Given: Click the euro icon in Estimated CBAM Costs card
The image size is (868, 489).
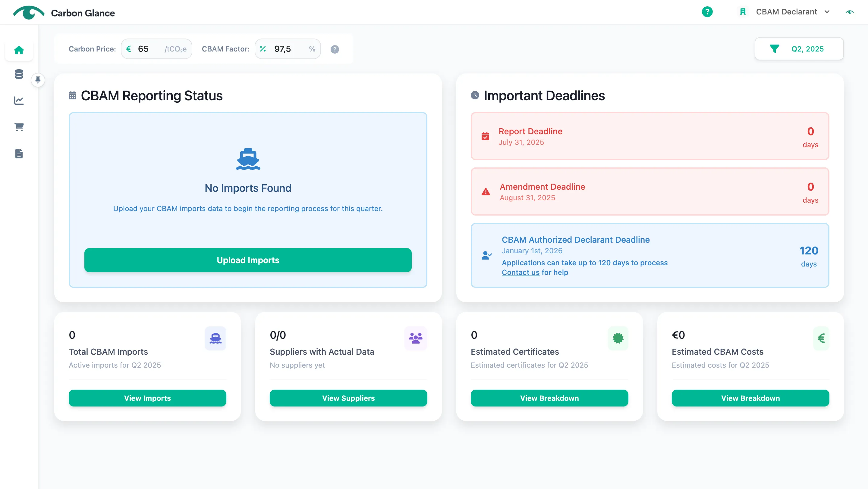Looking at the screenshot, I should click(821, 338).
